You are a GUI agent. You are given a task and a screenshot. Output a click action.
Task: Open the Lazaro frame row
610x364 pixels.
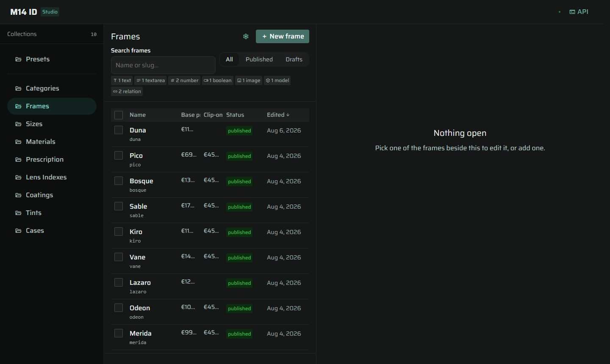coord(210,287)
